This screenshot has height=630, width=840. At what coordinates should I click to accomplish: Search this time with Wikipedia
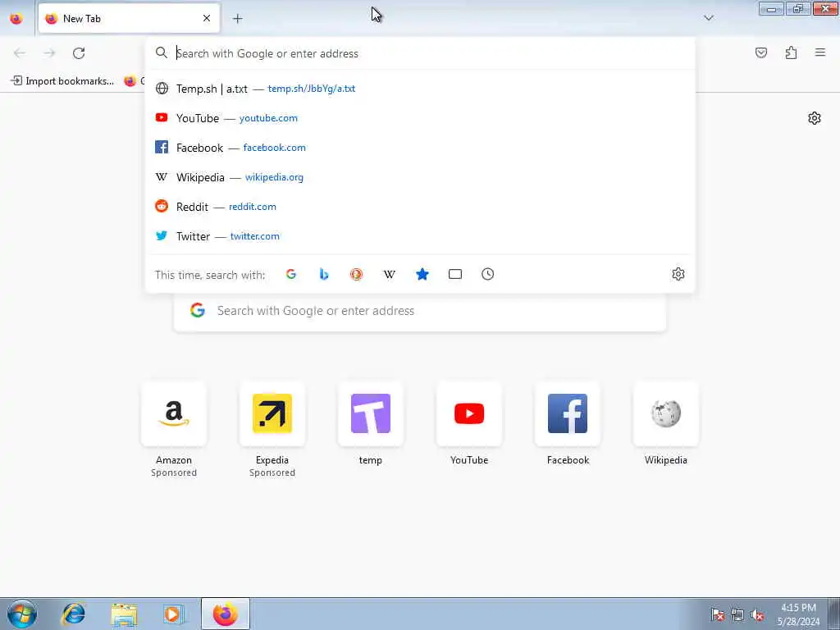[x=390, y=274]
